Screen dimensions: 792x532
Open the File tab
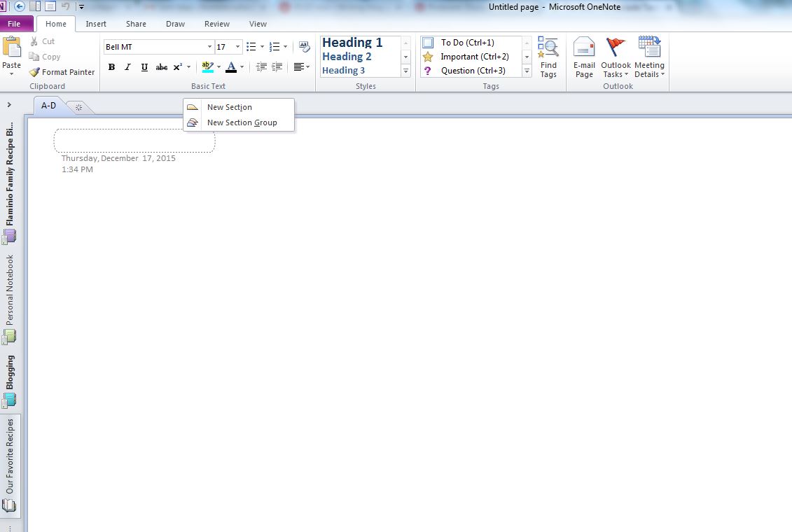pyautogui.click(x=14, y=24)
